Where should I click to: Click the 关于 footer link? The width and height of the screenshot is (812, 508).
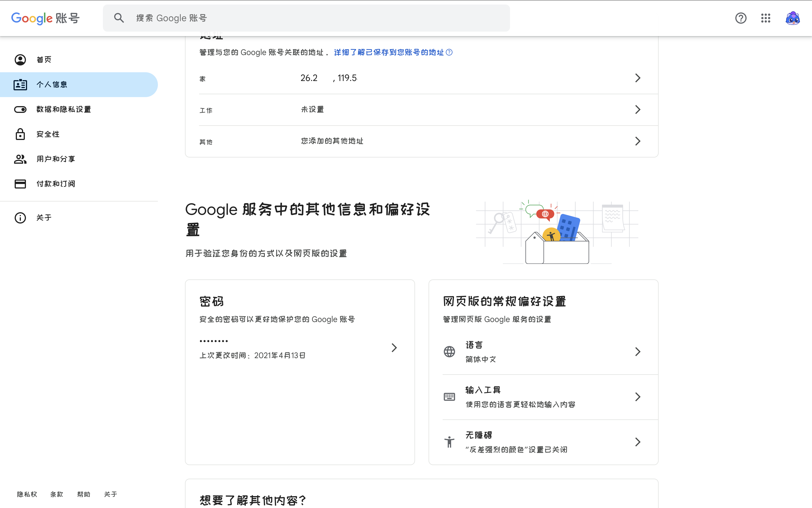coord(111,494)
